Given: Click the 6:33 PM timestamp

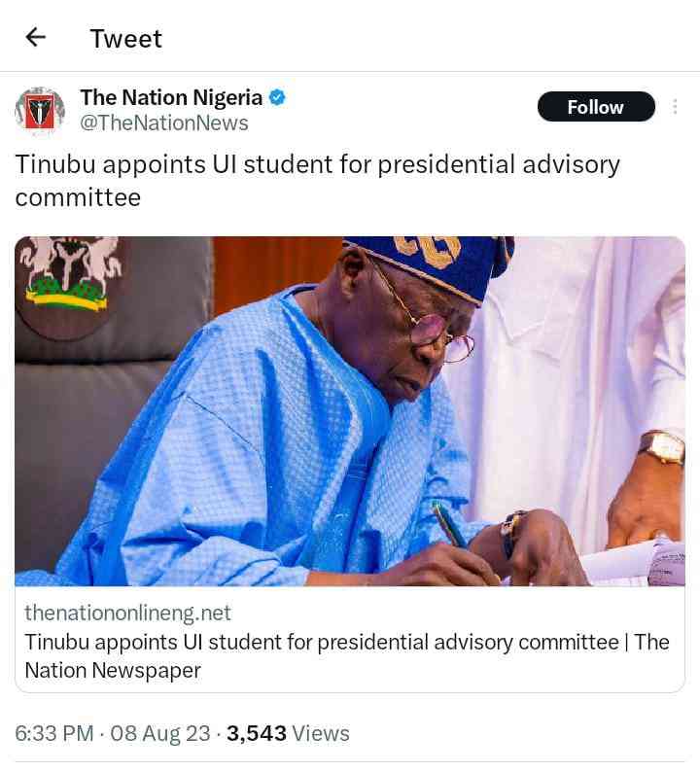Looking at the screenshot, I should 54,733.
